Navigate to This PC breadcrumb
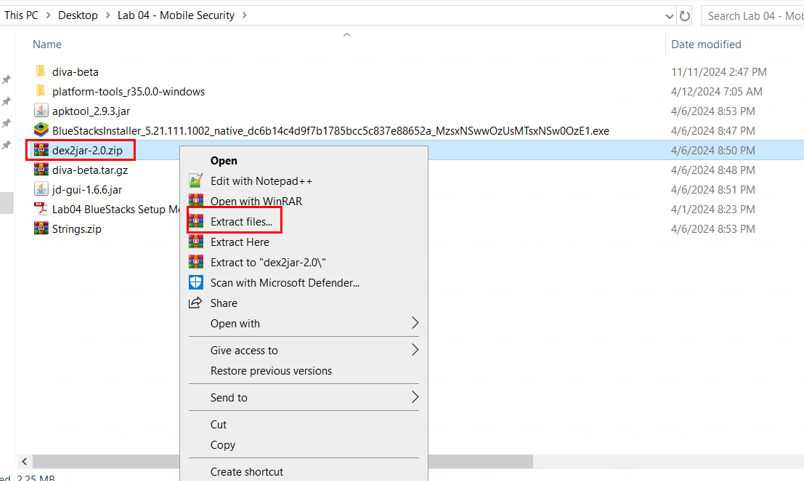Screen dimensions: 804x481 (21, 15)
